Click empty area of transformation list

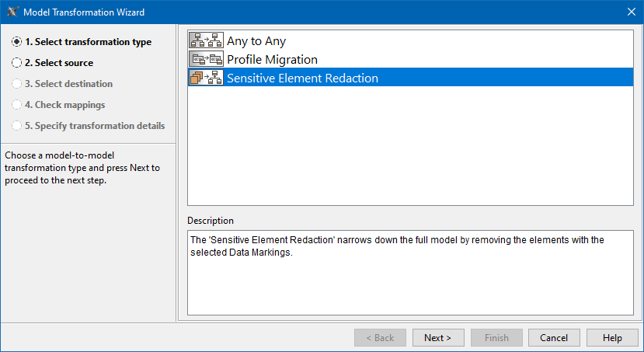pyautogui.click(x=410, y=148)
